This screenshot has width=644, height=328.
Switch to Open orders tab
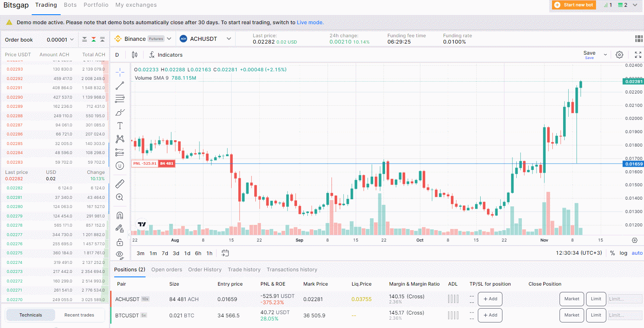click(x=167, y=270)
